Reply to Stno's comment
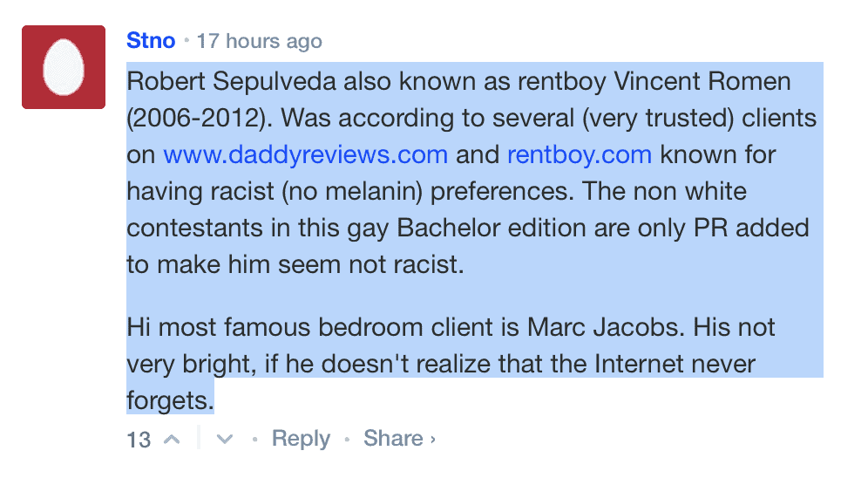 pyautogui.click(x=301, y=439)
